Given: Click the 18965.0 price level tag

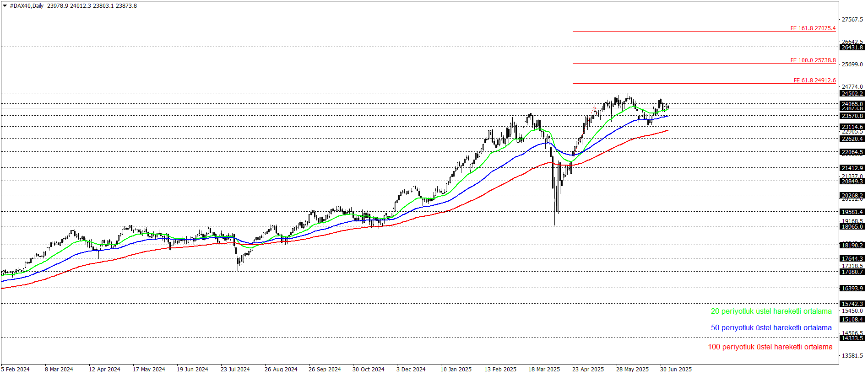Looking at the screenshot, I should click(852, 227).
